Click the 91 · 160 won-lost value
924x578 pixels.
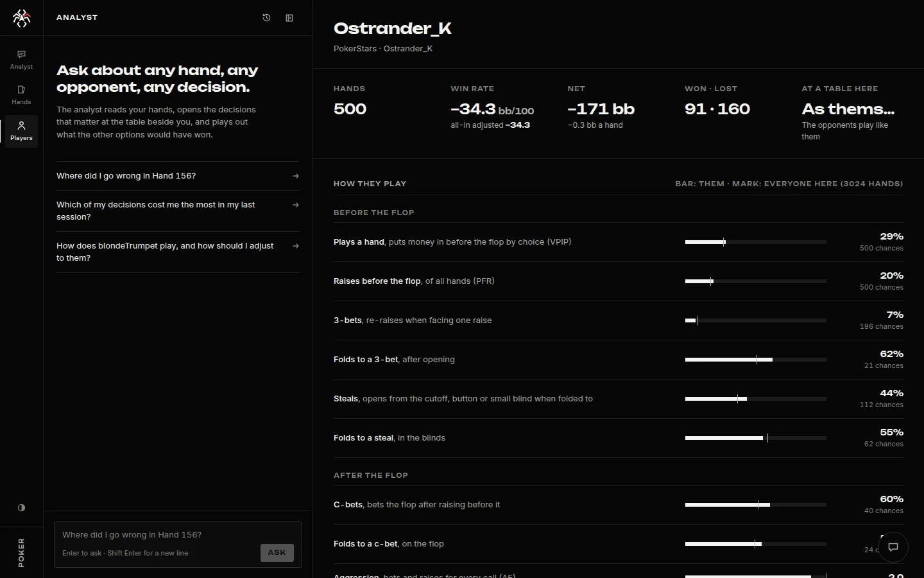[x=717, y=109]
